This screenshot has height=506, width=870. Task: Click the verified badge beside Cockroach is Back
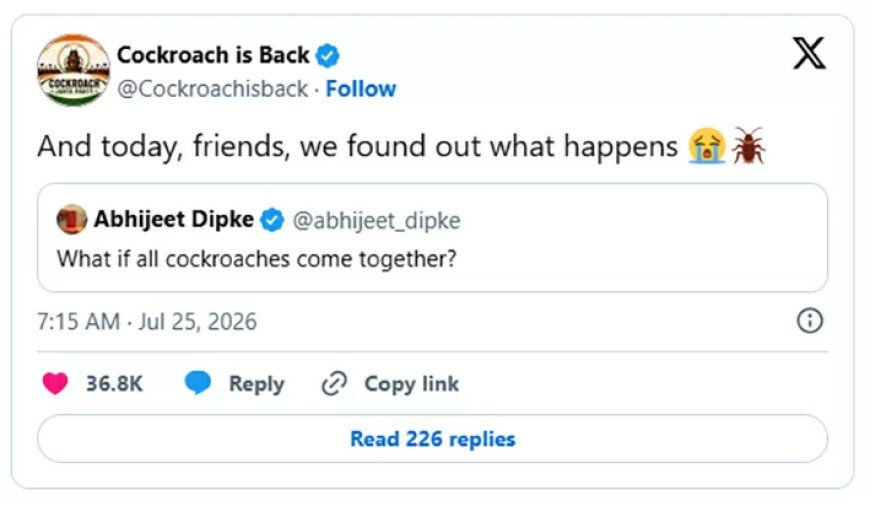pyautogui.click(x=327, y=56)
